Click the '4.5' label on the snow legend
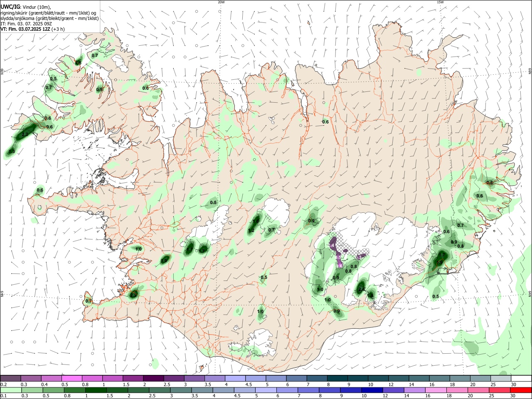 (x=249, y=384)
